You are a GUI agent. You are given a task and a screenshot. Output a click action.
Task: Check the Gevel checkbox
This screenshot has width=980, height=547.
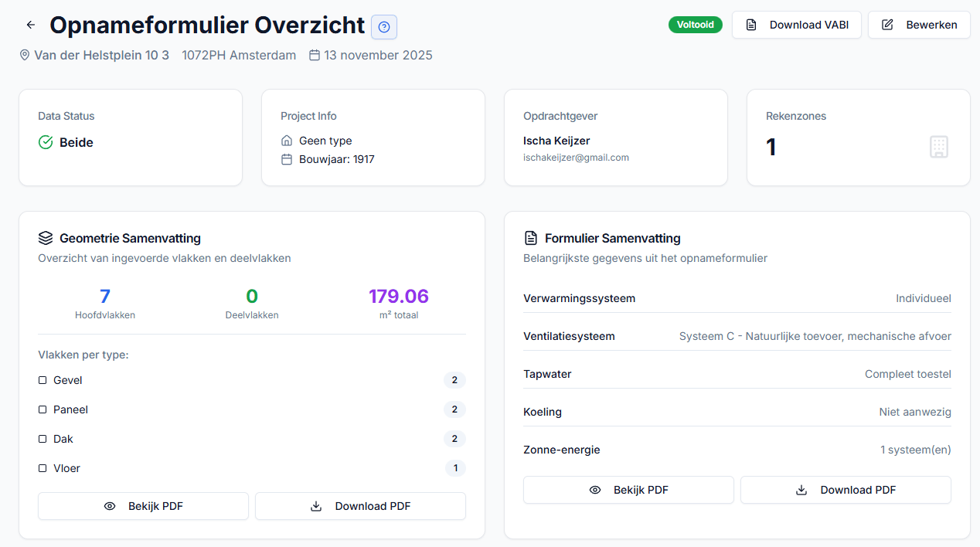pyautogui.click(x=43, y=379)
